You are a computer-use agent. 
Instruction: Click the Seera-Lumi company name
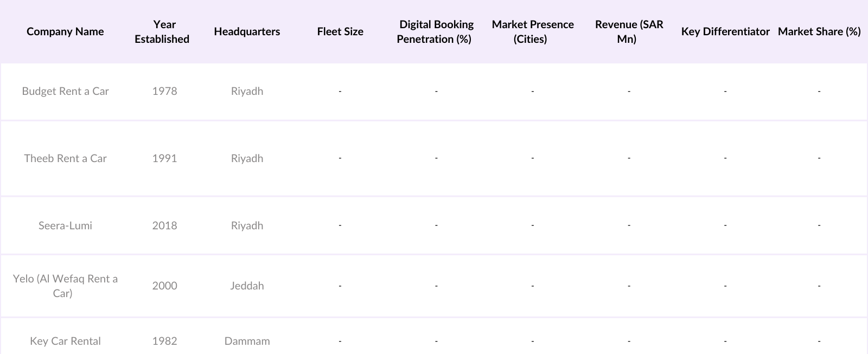pos(65,226)
